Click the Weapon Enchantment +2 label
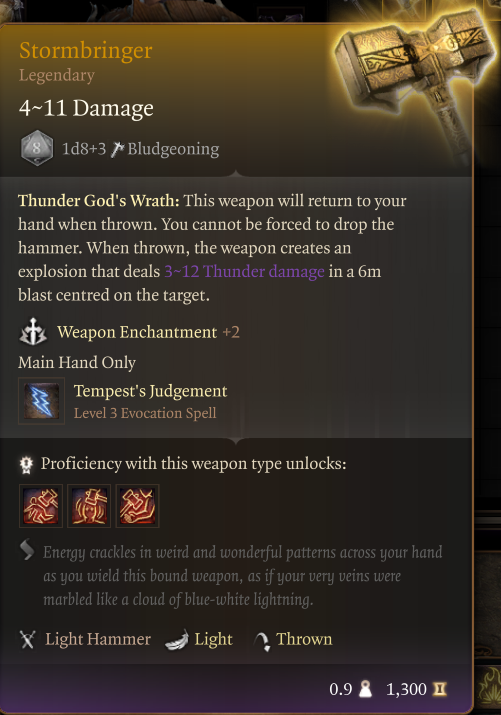This screenshot has height=715, width=501. pyautogui.click(x=148, y=332)
